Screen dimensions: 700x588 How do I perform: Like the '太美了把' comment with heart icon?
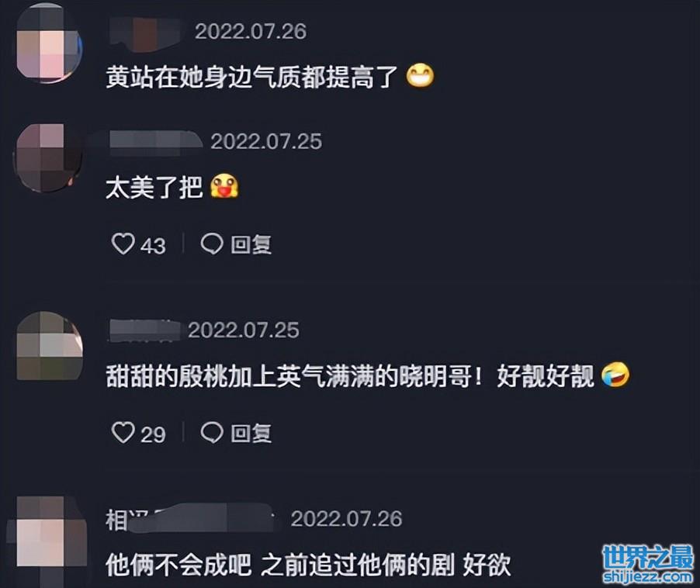click(x=123, y=244)
